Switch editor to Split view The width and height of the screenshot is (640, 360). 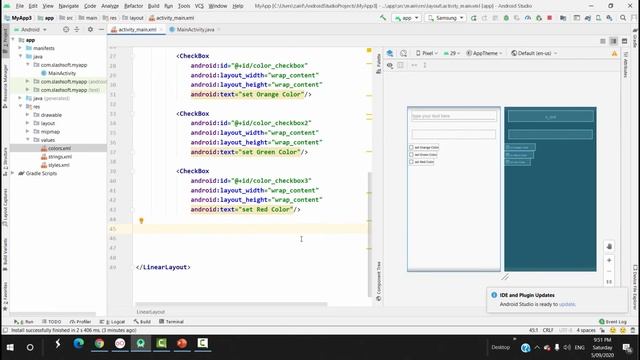[x=613, y=41]
